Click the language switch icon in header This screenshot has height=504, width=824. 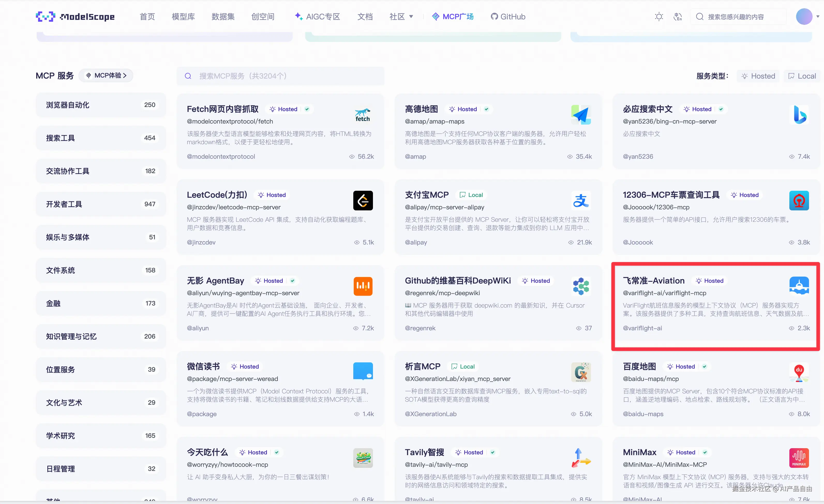[x=678, y=17]
